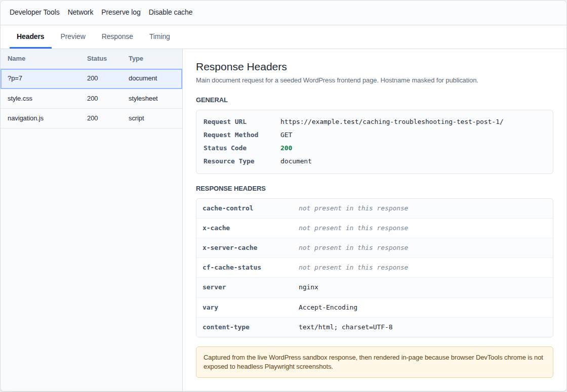Click the stylesheet type cell
567x392 pixels.
[143, 99]
